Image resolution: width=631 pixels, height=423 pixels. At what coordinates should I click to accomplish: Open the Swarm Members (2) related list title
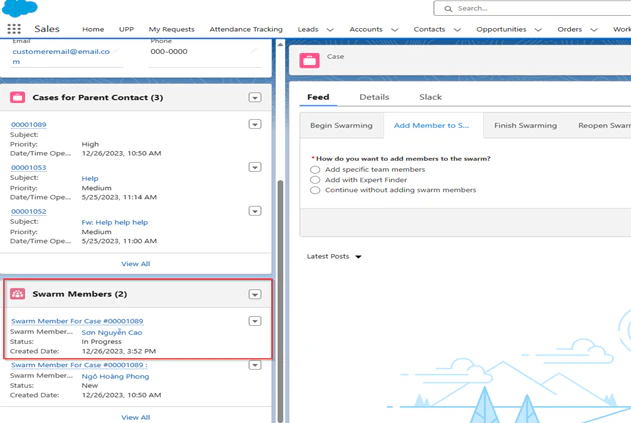pyautogui.click(x=80, y=294)
